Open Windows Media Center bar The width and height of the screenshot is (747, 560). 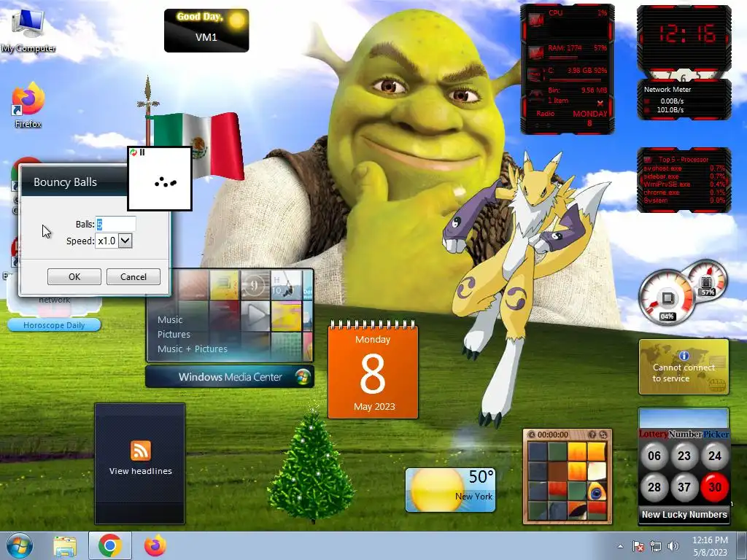pyautogui.click(x=230, y=377)
